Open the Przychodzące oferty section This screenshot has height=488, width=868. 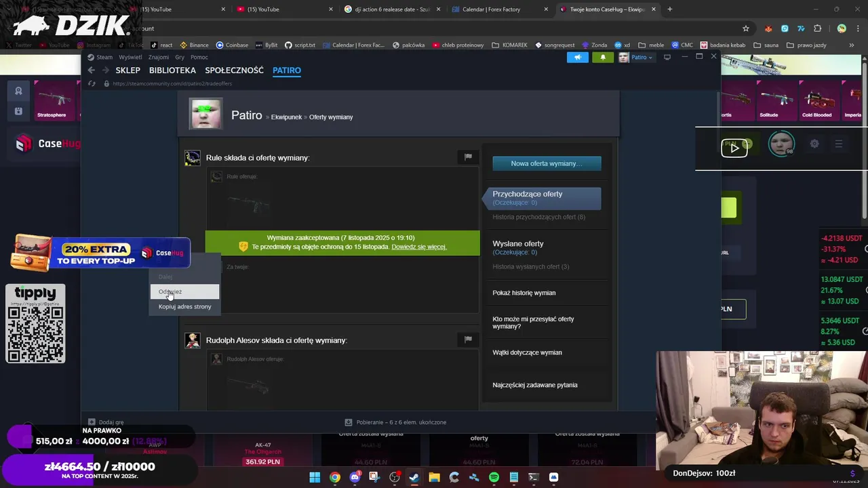541,198
